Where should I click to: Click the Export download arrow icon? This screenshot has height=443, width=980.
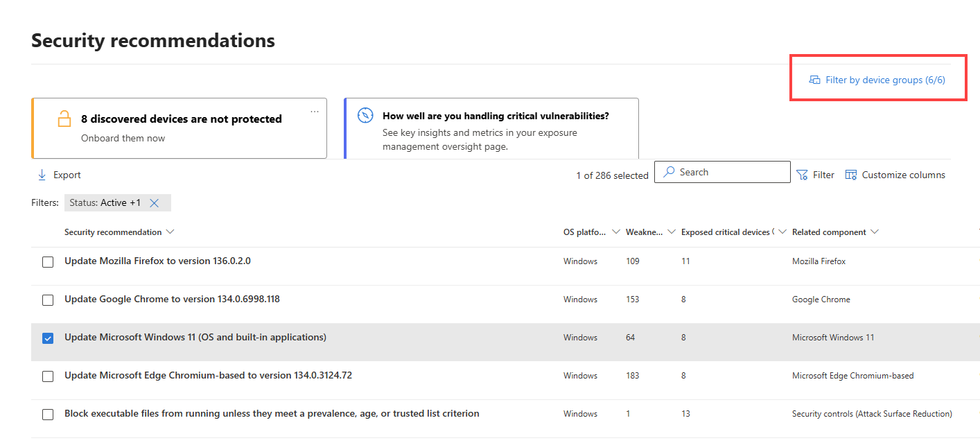42,175
